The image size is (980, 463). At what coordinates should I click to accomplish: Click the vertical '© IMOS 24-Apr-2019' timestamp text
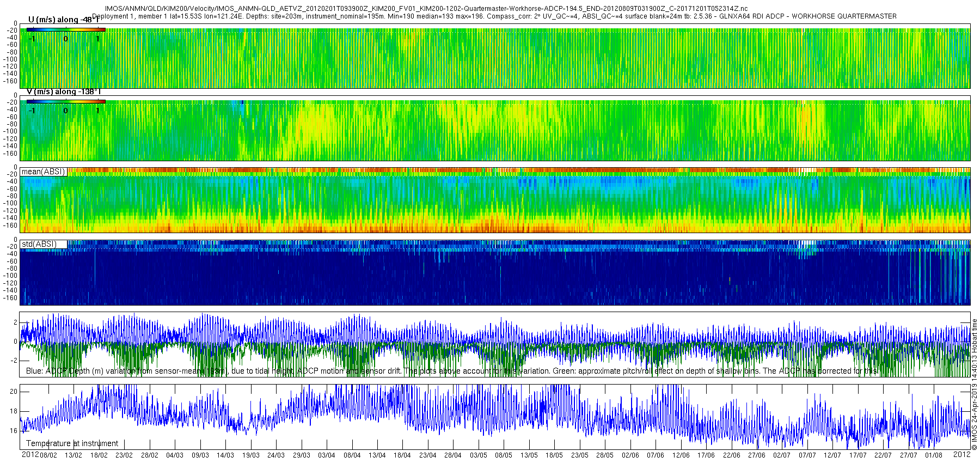click(x=975, y=384)
